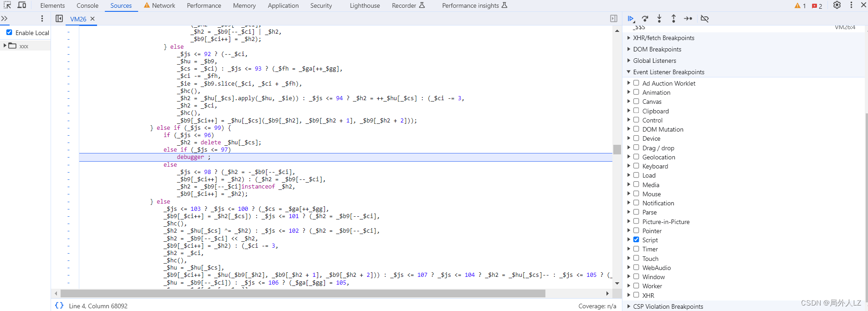Check the Animation event breakpoint

[x=636, y=92]
